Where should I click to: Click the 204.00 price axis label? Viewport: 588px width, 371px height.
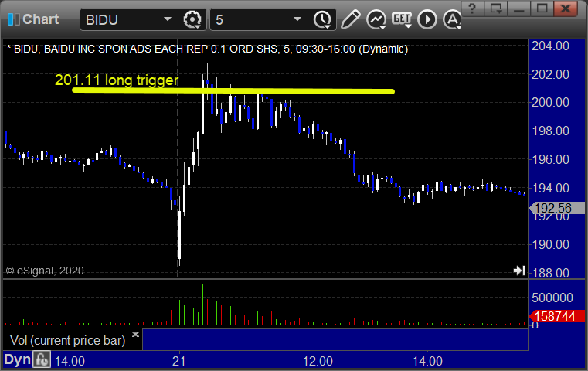[550, 46]
